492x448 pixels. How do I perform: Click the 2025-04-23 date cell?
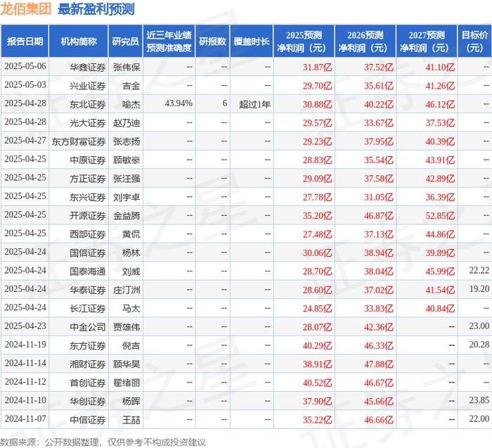pyautogui.click(x=25, y=326)
